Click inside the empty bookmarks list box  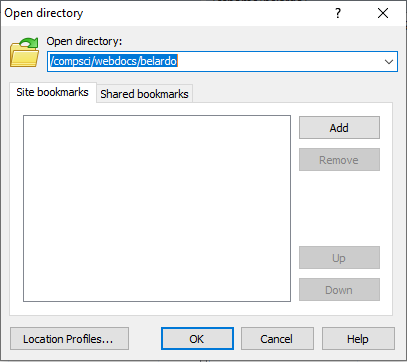pos(157,208)
